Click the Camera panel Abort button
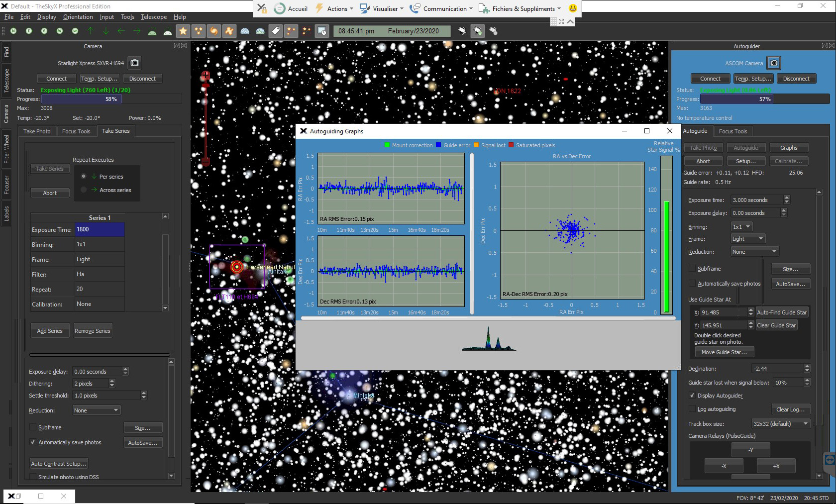 pyautogui.click(x=50, y=193)
